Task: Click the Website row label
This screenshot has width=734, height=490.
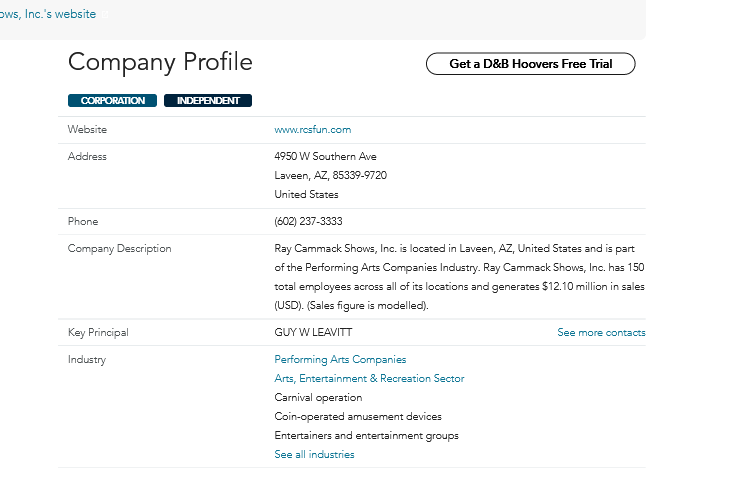Action: coord(87,130)
